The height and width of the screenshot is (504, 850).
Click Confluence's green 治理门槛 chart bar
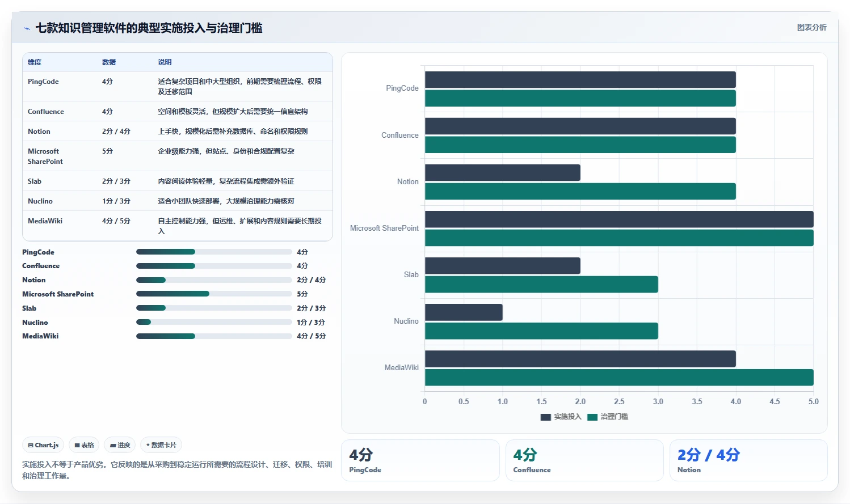pyautogui.click(x=580, y=145)
